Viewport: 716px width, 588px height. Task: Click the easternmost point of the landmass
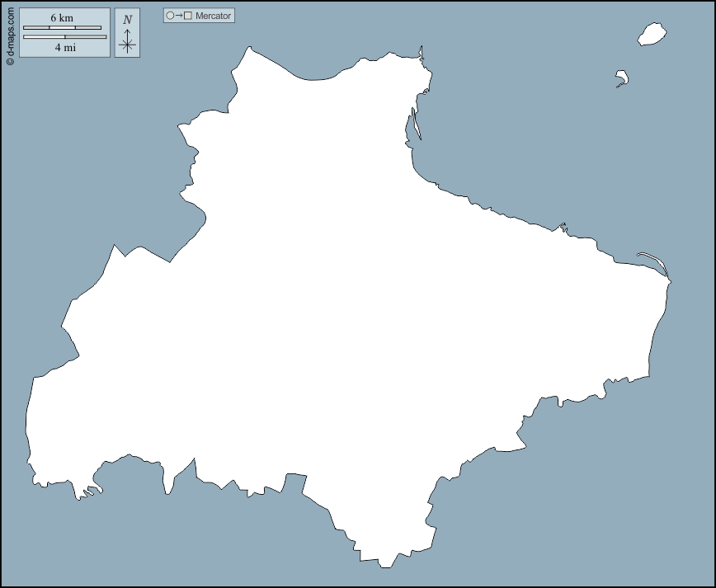coord(671,283)
